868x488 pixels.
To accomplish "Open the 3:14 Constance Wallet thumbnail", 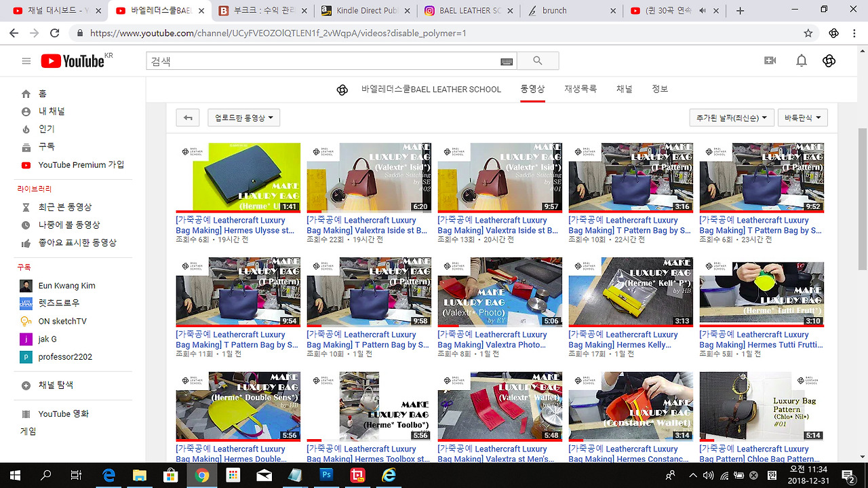I will pos(631,407).
